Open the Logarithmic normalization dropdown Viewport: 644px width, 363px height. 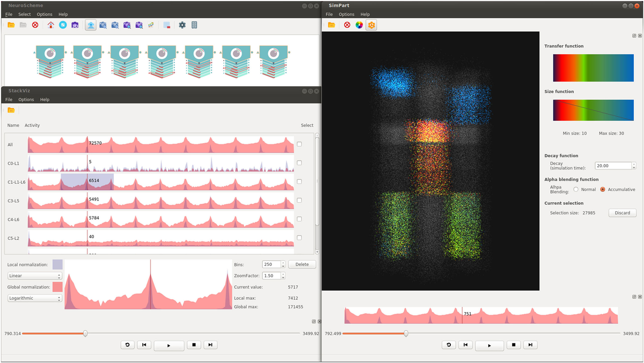coord(34,298)
